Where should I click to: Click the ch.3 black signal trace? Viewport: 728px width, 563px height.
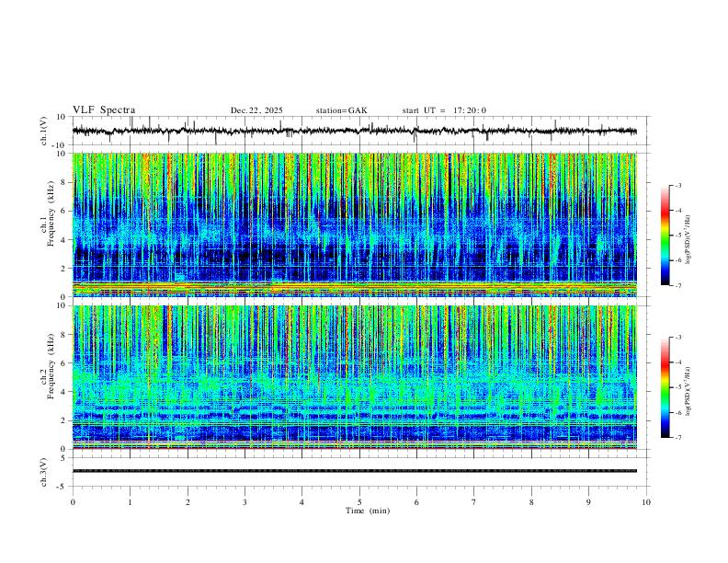point(355,471)
